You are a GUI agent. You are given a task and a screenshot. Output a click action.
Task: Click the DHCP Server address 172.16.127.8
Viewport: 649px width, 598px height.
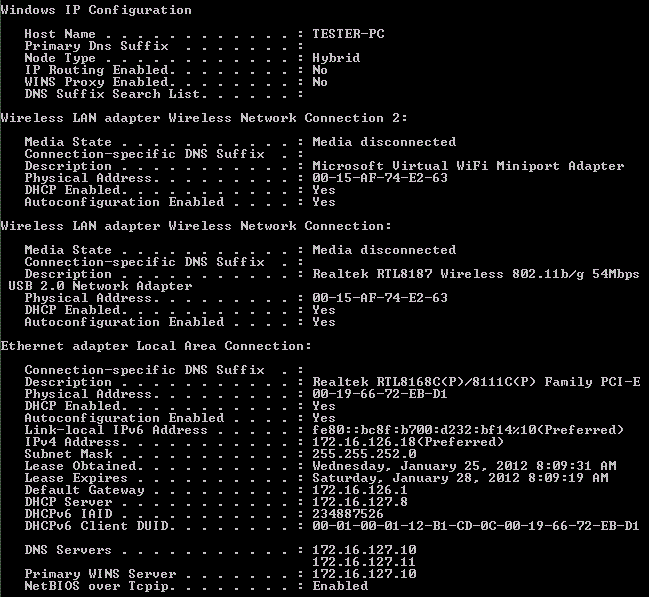pos(360,502)
